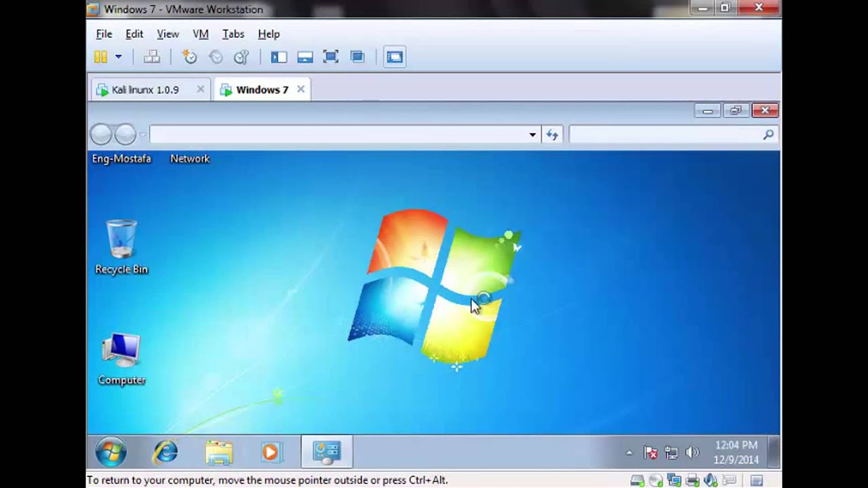Click the volume speaker tray icon

692,452
